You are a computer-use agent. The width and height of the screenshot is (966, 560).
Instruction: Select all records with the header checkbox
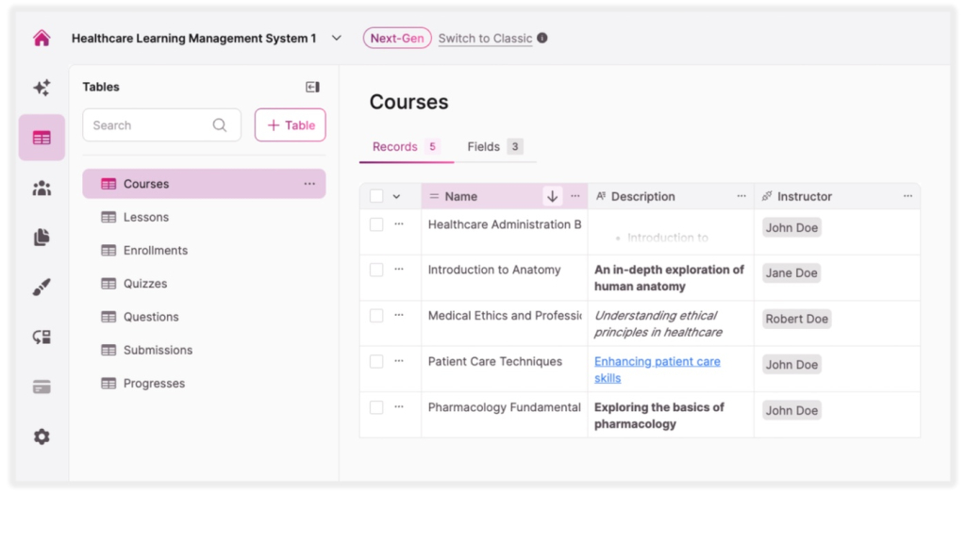[x=376, y=195]
